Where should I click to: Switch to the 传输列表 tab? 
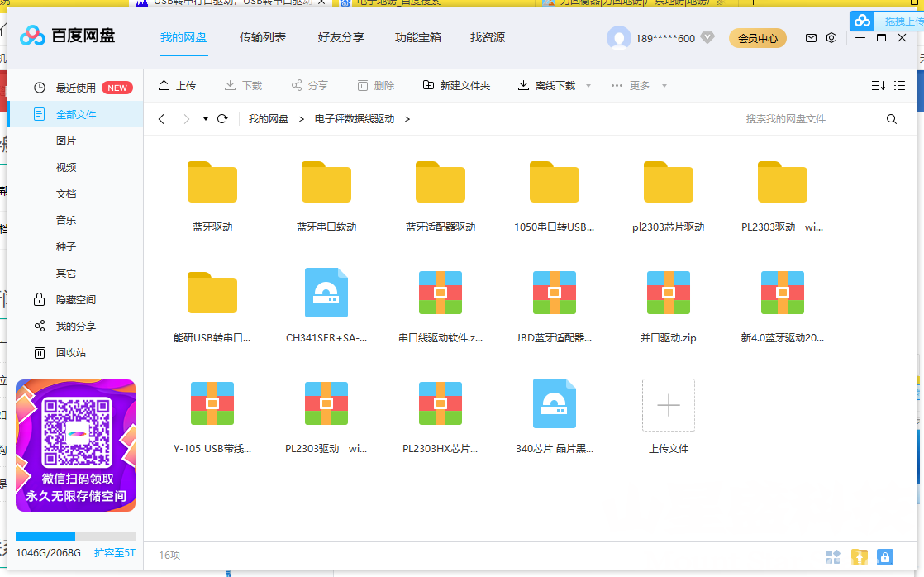point(263,37)
